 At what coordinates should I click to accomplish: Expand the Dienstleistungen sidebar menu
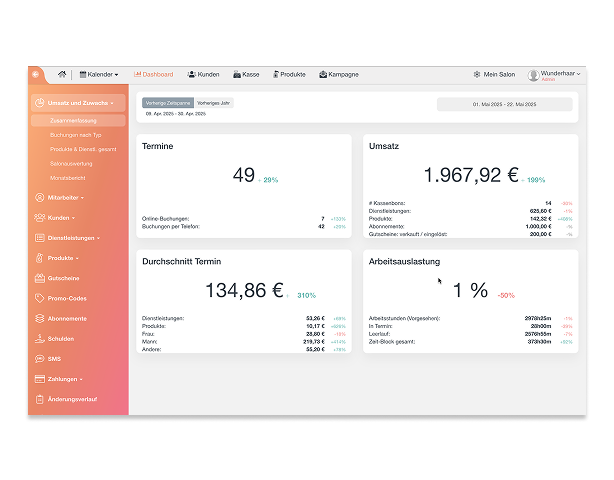pos(73,238)
